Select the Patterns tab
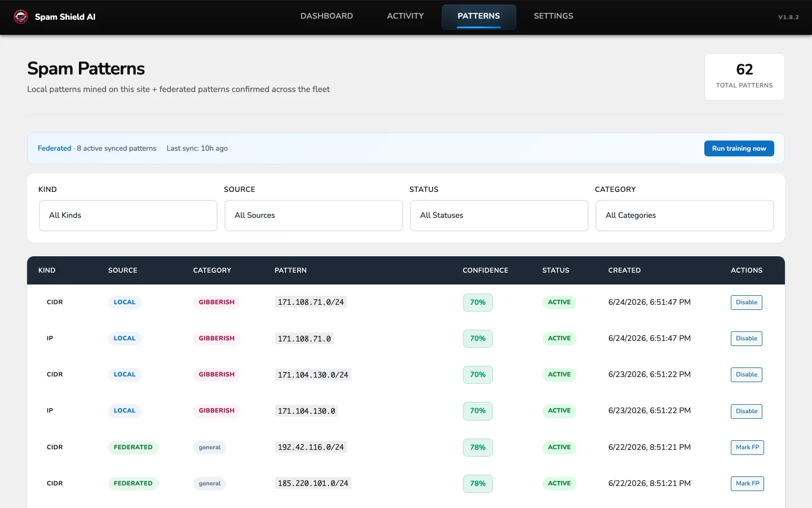812x508 pixels. click(479, 16)
